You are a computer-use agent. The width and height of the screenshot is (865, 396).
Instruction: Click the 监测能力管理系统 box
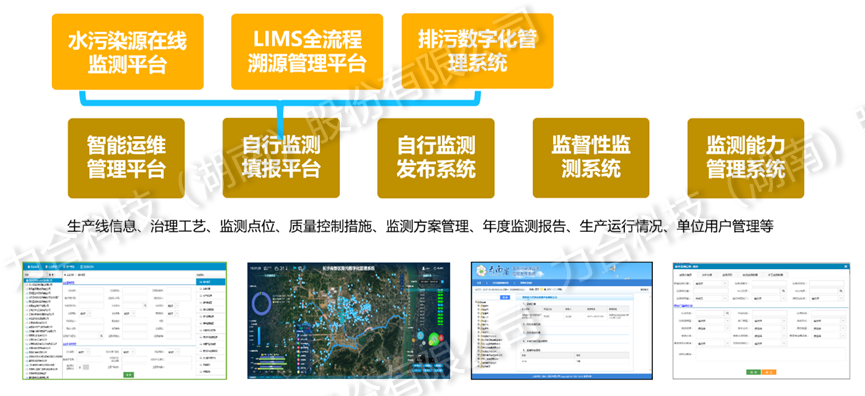pos(746,158)
